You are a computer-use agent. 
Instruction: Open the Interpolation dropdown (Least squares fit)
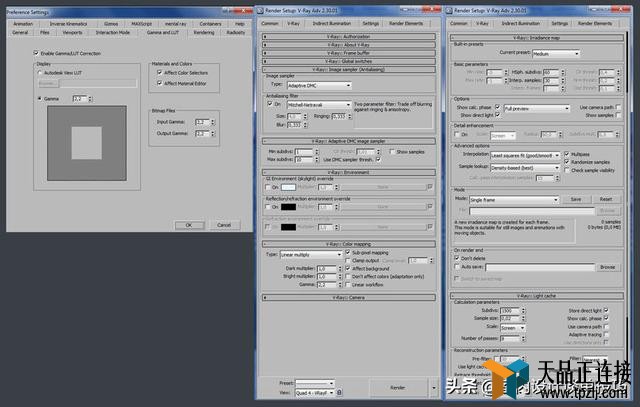coord(525,156)
